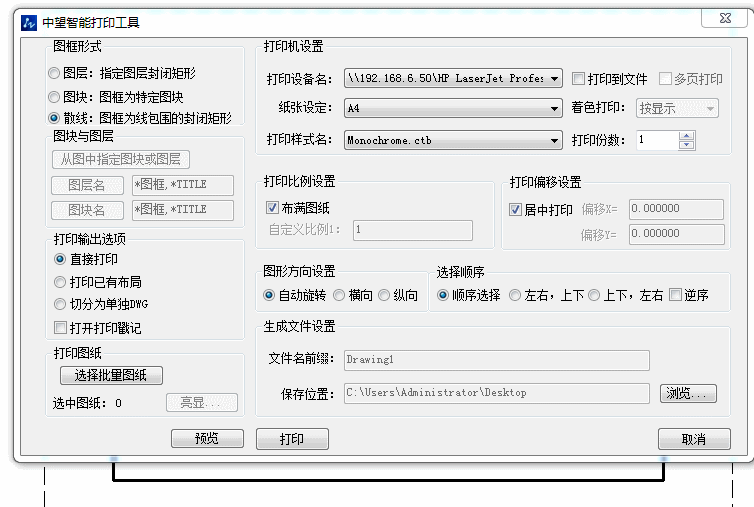Click the 图层名 text field with *图框,*TITLE
The height and width of the screenshot is (507, 754).
[x=183, y=185]
